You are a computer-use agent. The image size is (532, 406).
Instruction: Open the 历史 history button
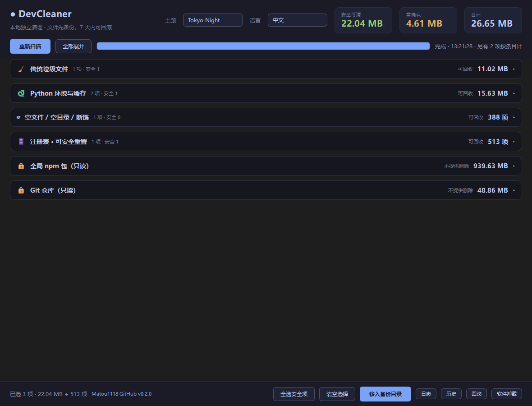pyautogui.click(x=451, y=394)
